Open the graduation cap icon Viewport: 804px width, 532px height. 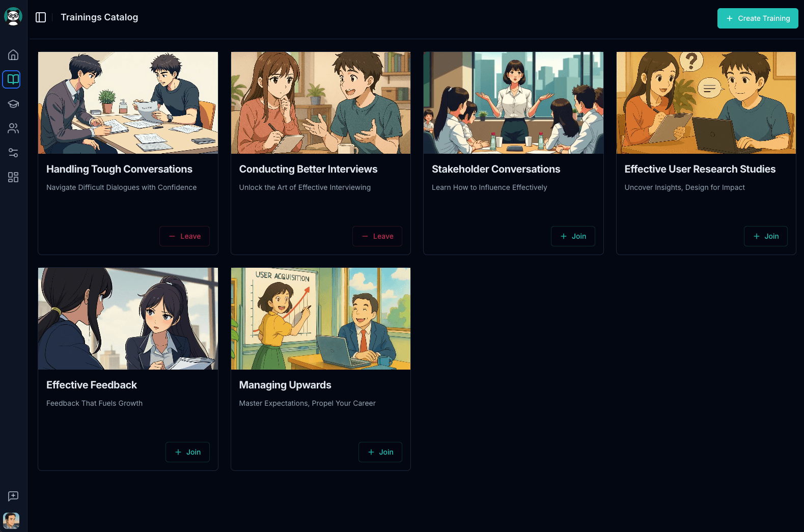pos(13,104)
